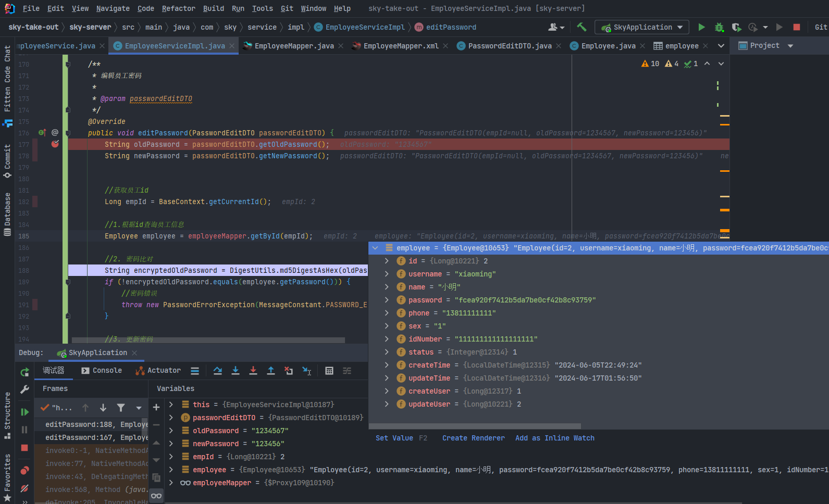Rerun SkyApplication in the Debug panel
The width and height of the screenshot is (829, 504).
(24, 372)
